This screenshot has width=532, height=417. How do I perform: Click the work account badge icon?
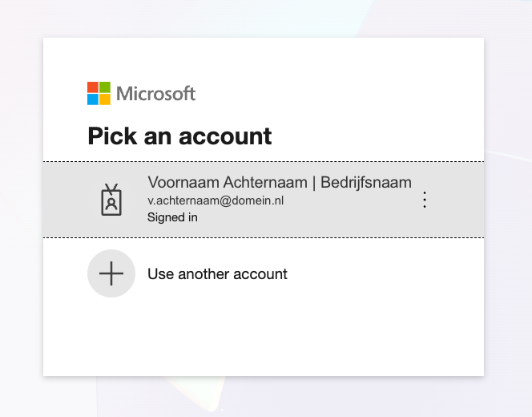pyautogui.click(x=111, y=200)
